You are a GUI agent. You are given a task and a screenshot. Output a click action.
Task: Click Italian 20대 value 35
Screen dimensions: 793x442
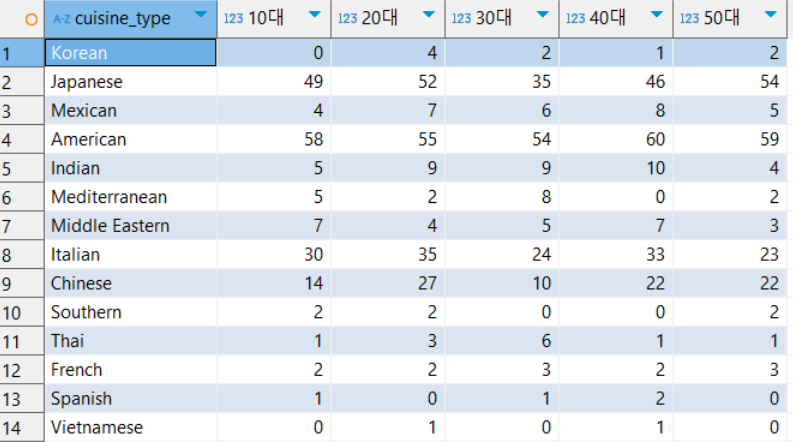click(388, 254)
